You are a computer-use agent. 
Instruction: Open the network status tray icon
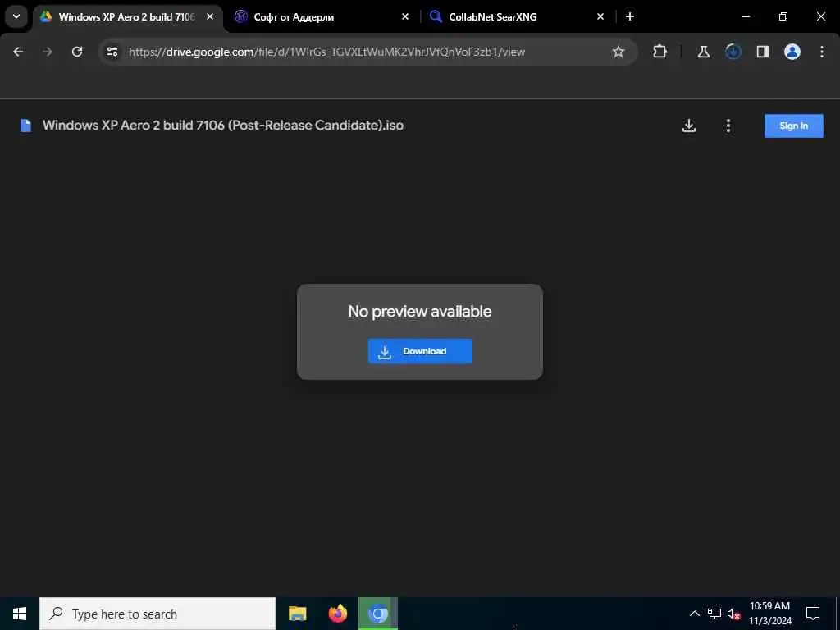714,614
